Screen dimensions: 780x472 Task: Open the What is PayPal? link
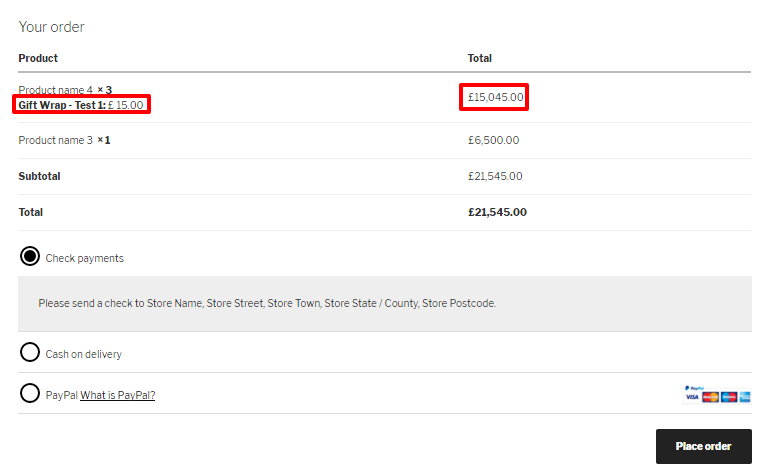118,395
